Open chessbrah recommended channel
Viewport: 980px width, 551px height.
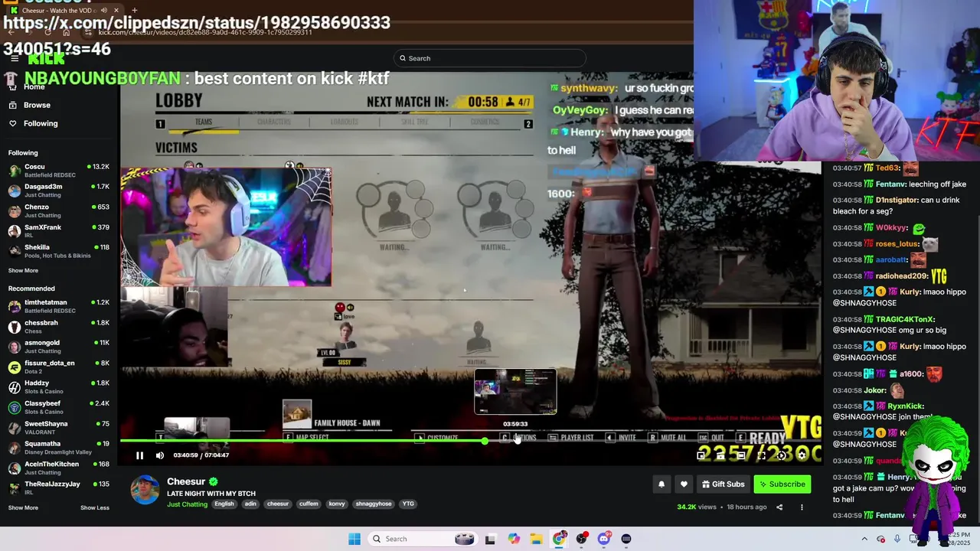(x=59, y=327)
